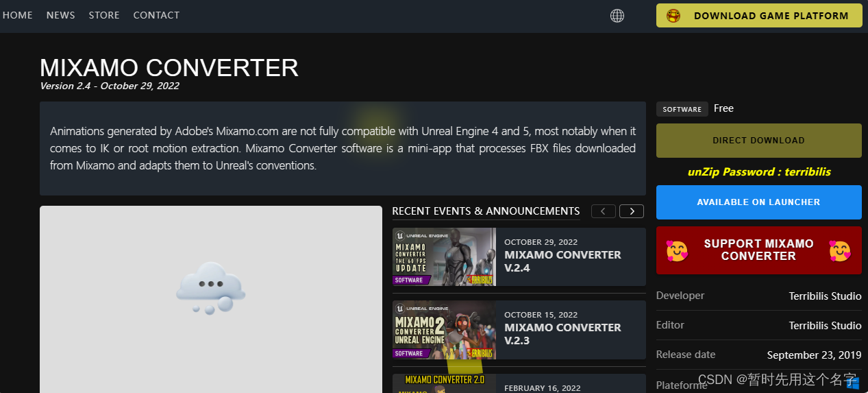This screenshot has width=868, height=393.
Task: Click the right heart-face emoji on support button
Action: coord(840,251)
